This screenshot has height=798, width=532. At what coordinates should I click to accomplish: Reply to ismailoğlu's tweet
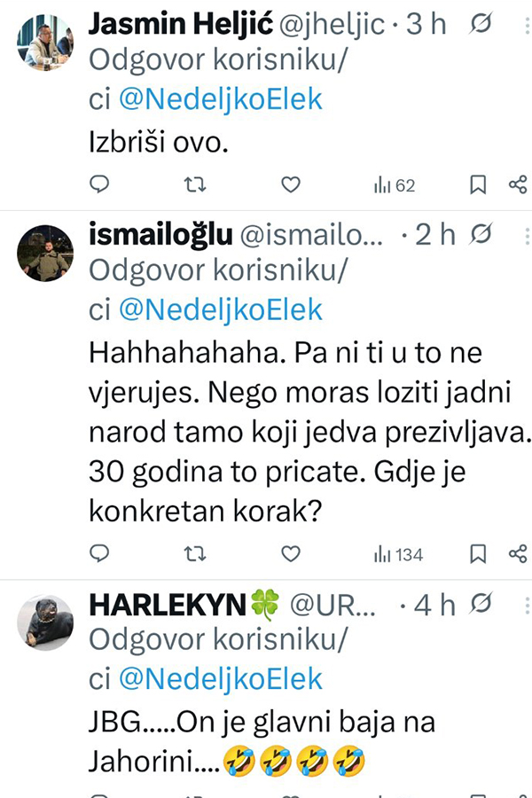[x=100, y=554]
